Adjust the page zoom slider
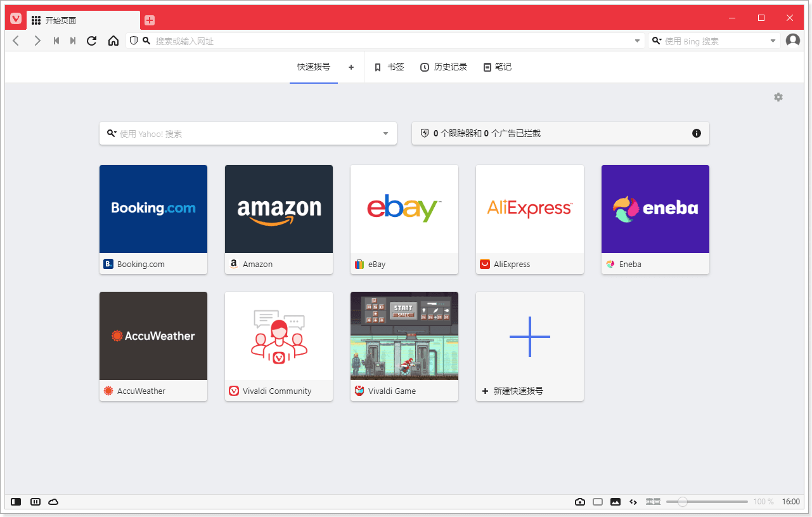 pos(707,502)
